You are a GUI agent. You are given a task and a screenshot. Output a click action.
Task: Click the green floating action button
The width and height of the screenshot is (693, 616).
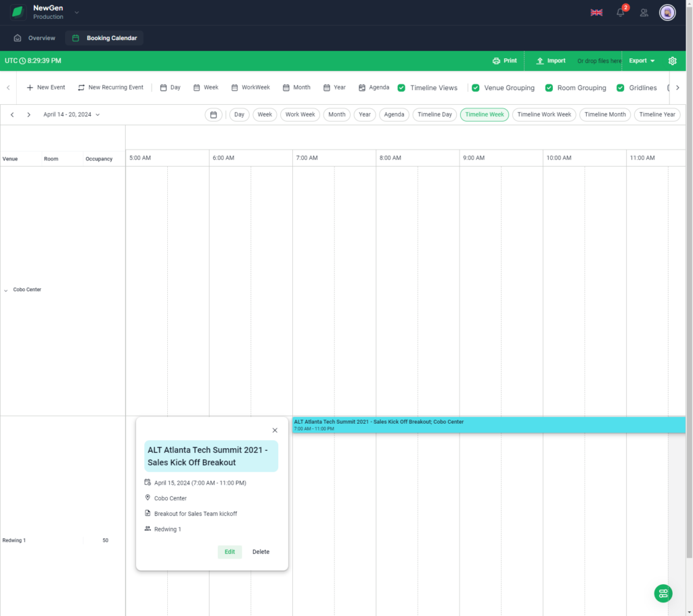tap(663, 593)
